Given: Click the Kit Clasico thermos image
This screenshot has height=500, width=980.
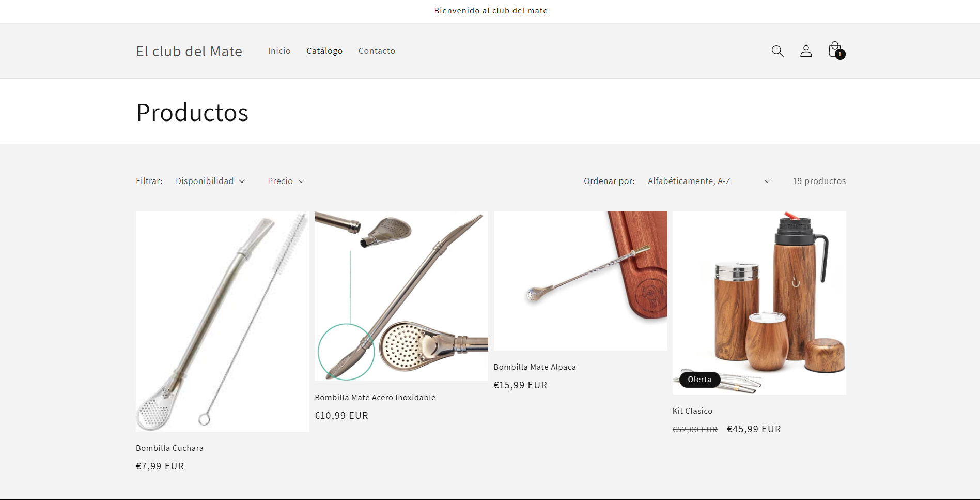Looking at the screenshot, I should pos(759,302).
